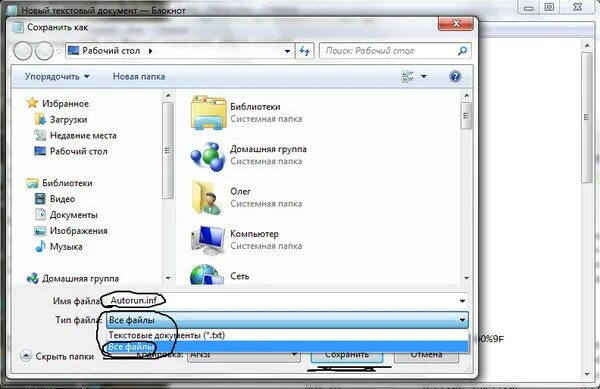The height and width of the screenshot is (389, 600).
Task: Select Видео under Библиотеки
Action: [x=62, y=199]
